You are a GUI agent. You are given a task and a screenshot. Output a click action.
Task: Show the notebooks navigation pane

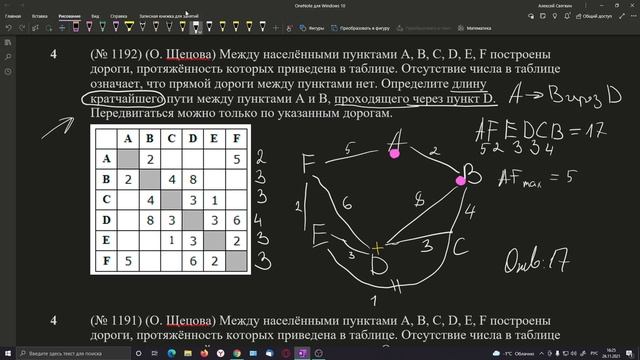[8, 43]
